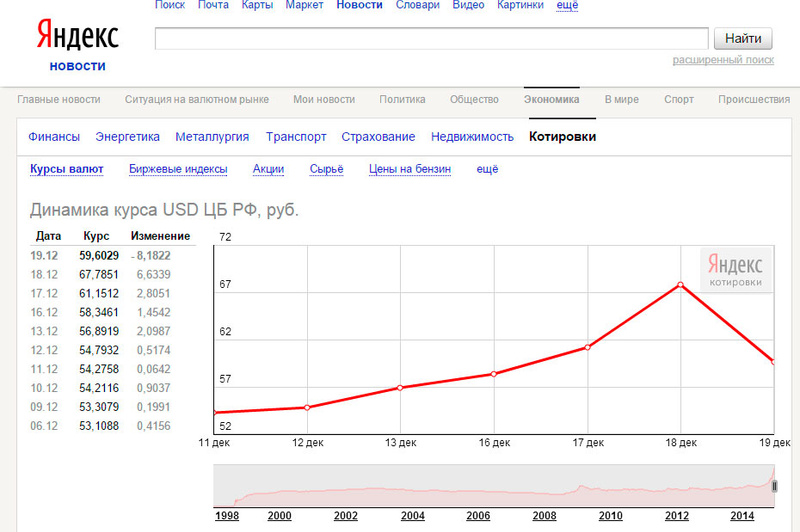800x532 pixels.
Task: Click the 12 дек chart data point
Action: tap(307, 408)
